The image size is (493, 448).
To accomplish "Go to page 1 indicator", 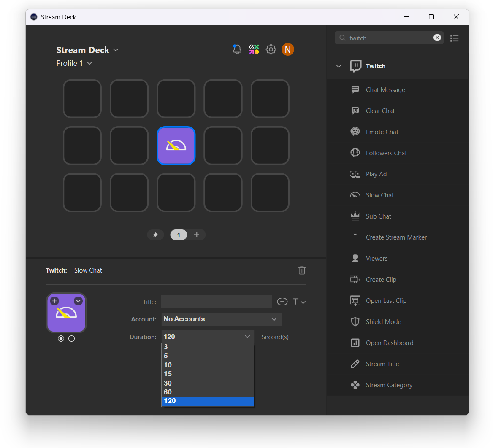I will [179, 235].
